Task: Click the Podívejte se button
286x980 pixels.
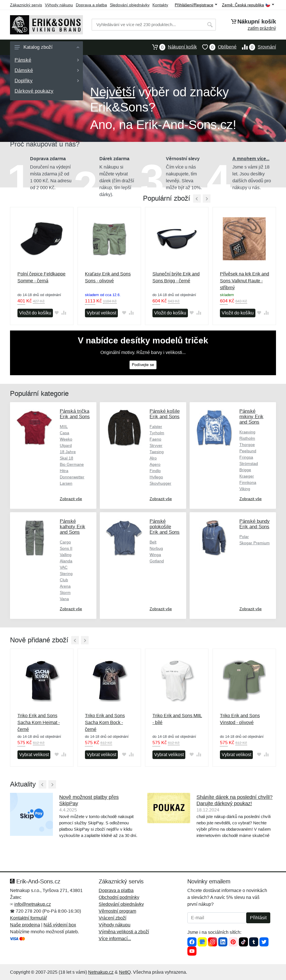Action: [x=143, y=365]
